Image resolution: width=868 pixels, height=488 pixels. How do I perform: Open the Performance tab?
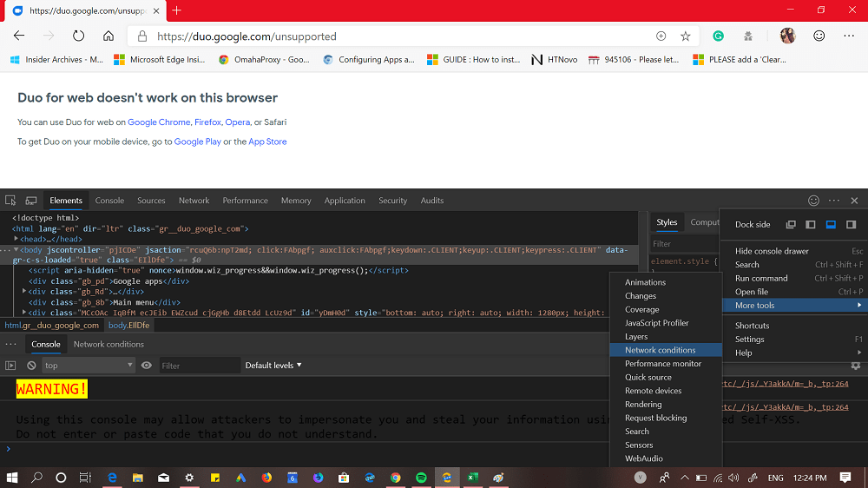click(246, 201)
